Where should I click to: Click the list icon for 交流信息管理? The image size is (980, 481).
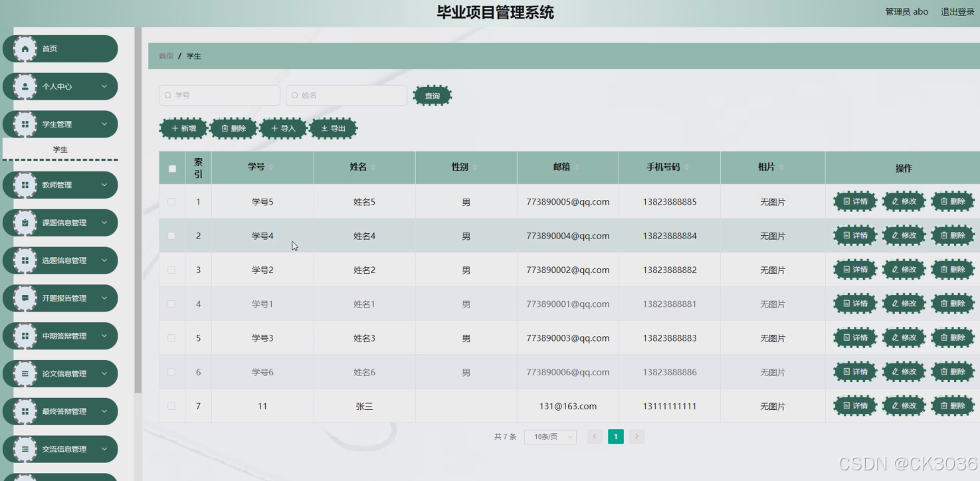(25, 449)
